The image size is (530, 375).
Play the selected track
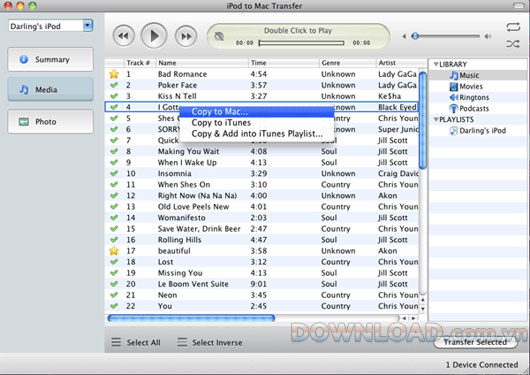click(154, 36)
